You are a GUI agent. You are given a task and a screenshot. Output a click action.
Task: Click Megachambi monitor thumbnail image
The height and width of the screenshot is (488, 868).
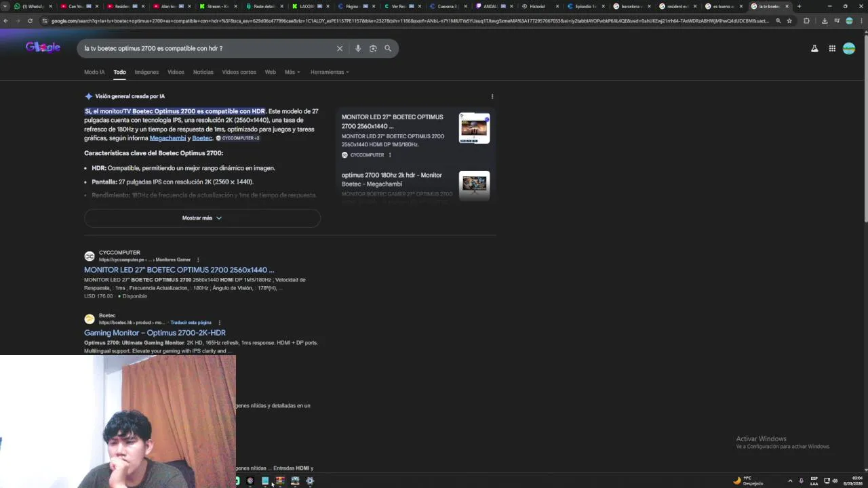pyautogui.click(x=474, y=184)
